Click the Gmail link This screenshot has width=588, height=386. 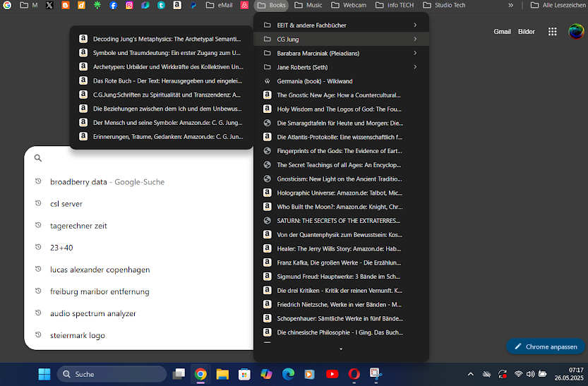pos(502,32)
